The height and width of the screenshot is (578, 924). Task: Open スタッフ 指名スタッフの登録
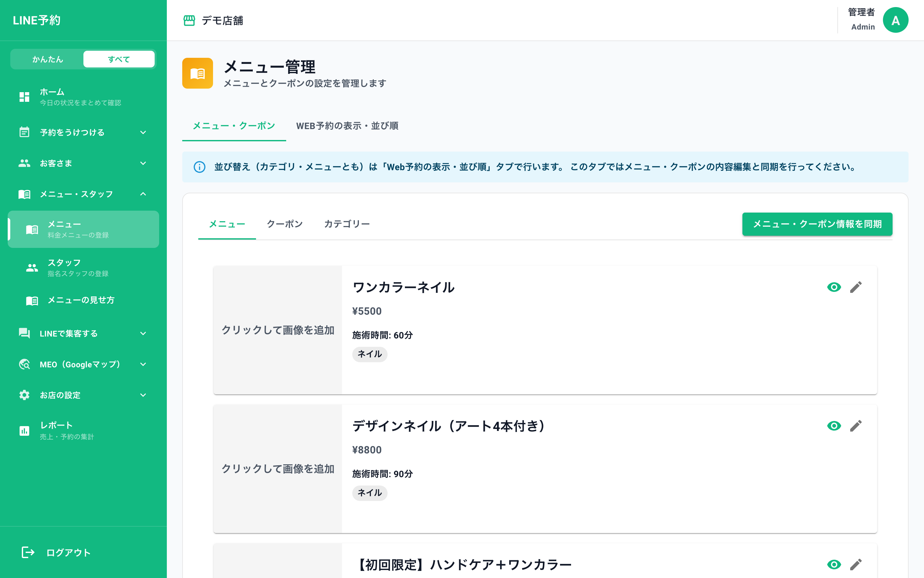pyautogui.click(x=83, y=267)
